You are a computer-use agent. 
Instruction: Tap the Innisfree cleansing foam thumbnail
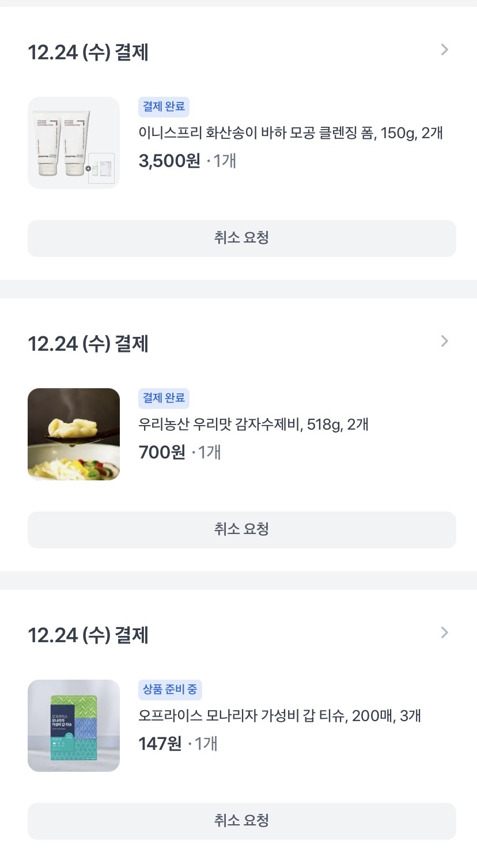74,143
